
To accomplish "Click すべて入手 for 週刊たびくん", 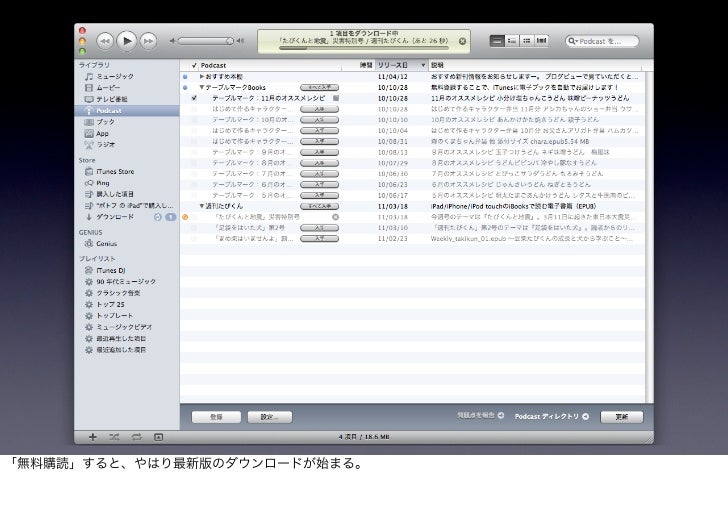I will tap(319, 207).
